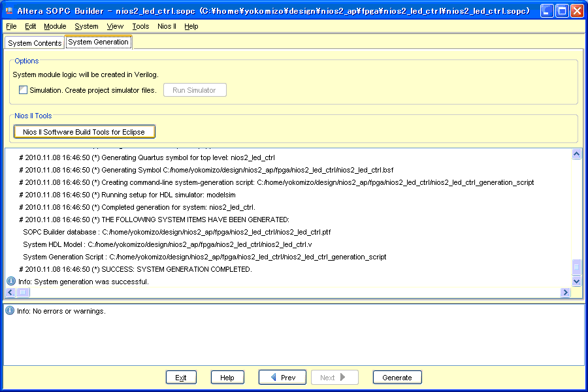Viewport: 588px width, 392px height.
Task: Select the 'SUCCESS: SYSTEM GENERATION COMPLETED.' log line
Action: (135, 269)
